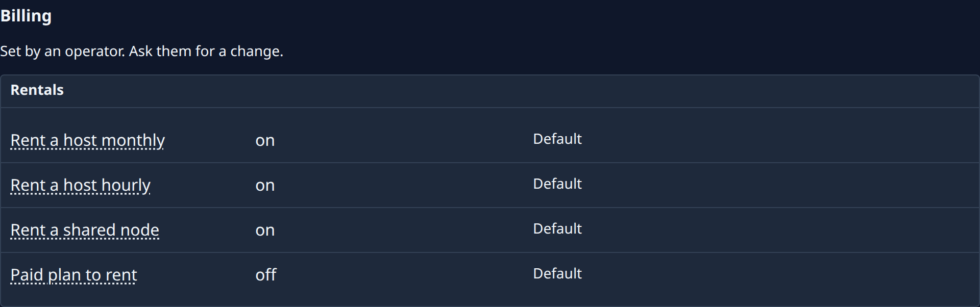
Task: Click the 'off' value for Paid plan to rent
Action: pyautogui.click(x=266, y=275)
